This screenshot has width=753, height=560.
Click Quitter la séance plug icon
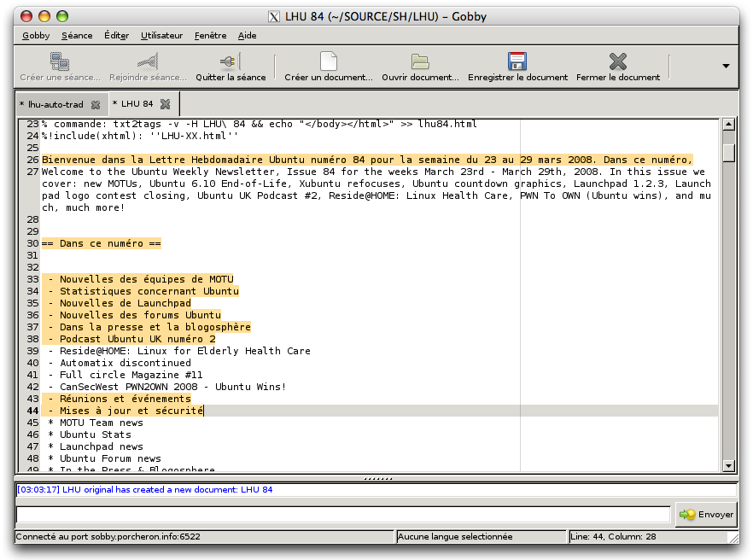coord(230,61)
